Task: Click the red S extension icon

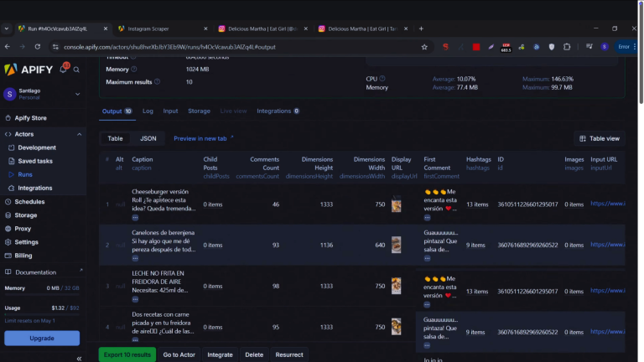Action: [x=445, y=47]
